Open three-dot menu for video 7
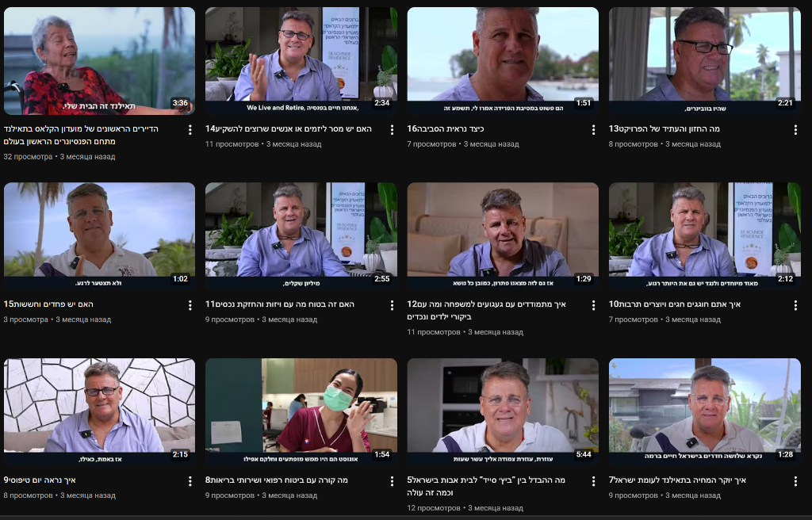 [795, 481]
